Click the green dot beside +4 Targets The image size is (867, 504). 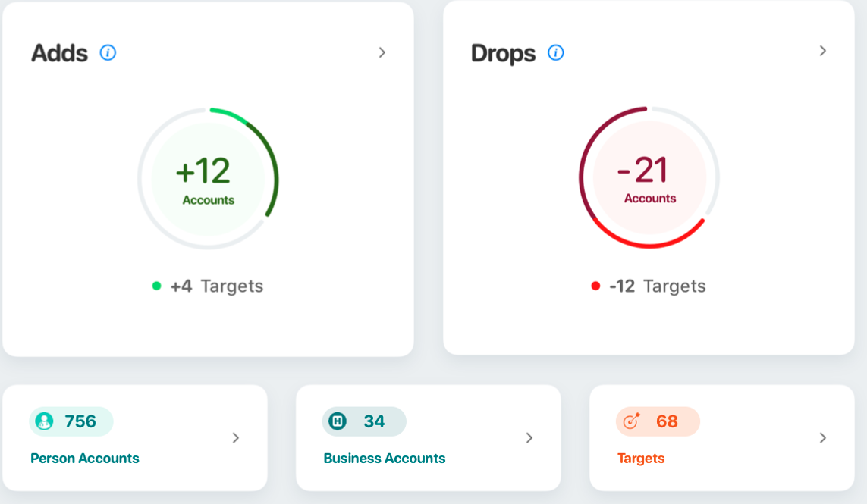[156, 286]
